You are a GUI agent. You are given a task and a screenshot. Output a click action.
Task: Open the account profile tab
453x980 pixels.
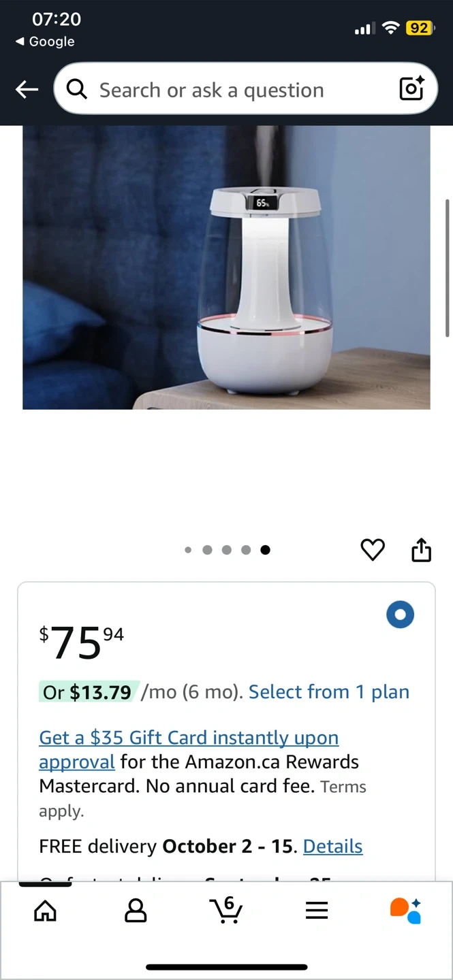[136, 910]
